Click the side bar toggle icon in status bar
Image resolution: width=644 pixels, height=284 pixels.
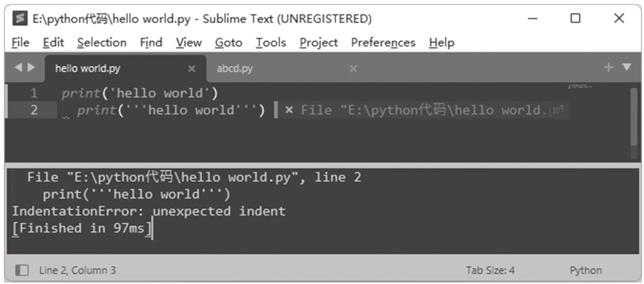point(22,270)
